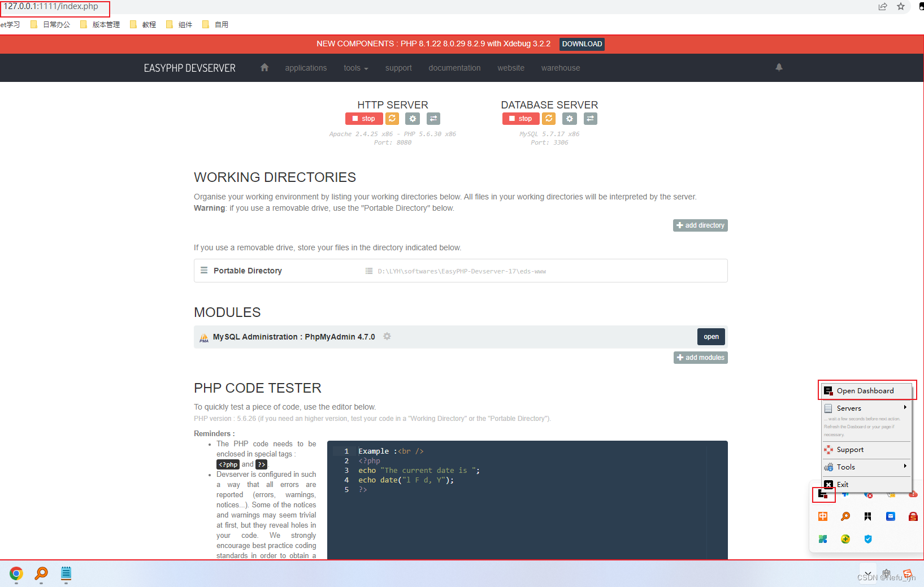Open the support nav link
This screenshot has height=587, width=924.
click(x=398, y=68)
